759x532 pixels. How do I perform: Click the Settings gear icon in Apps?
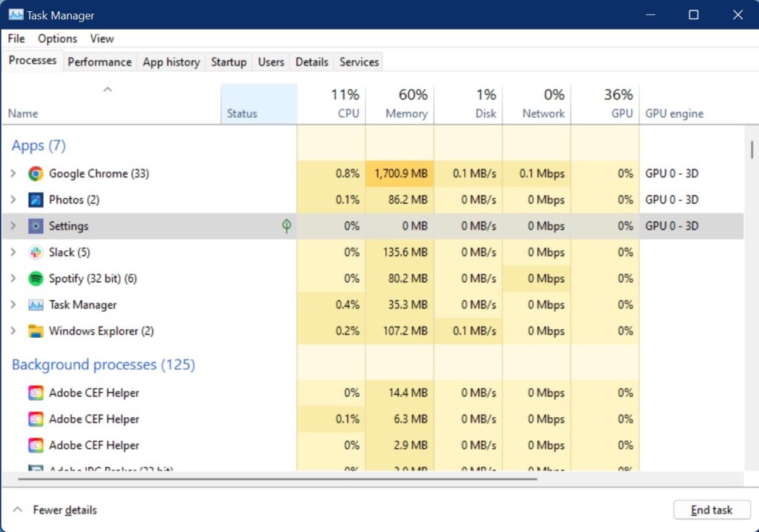point(34,226)
